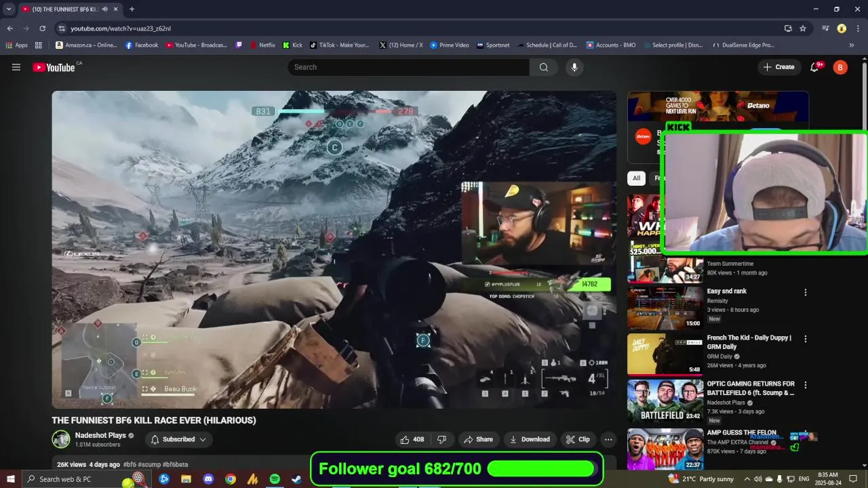Click the #bf6 hashtag
The height and width of the screenshot is (488, 868).
click(130, 464)
